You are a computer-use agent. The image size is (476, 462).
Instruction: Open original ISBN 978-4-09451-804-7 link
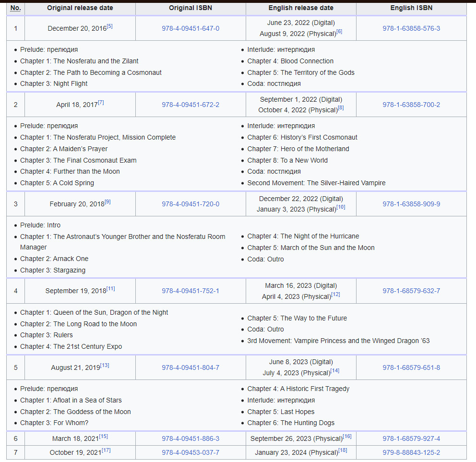pyautogui.click(x=190, y=367)
